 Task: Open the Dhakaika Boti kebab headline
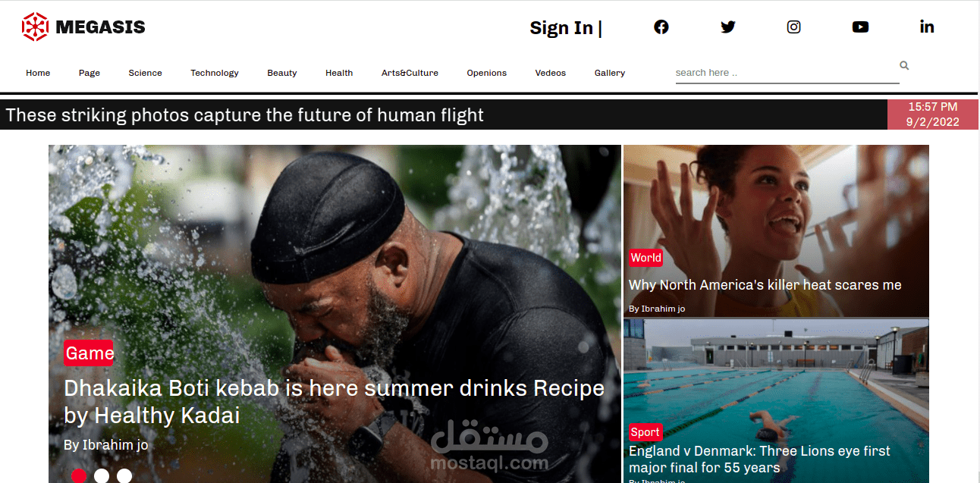point(334,402)
